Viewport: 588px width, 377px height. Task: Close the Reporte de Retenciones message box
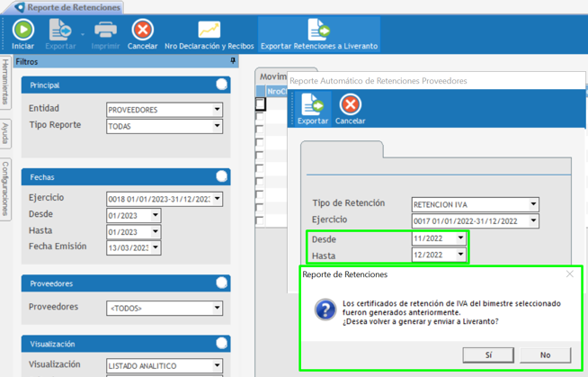pos(570,274)
